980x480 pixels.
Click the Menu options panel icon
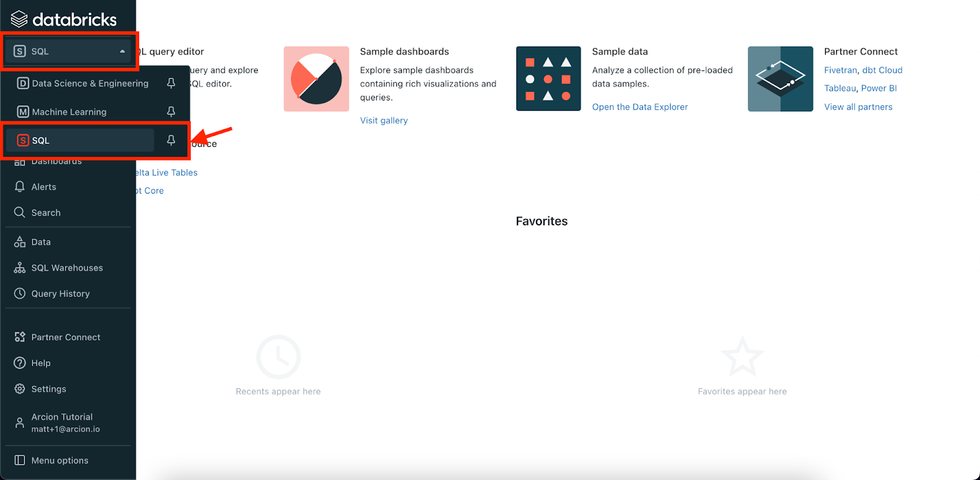coord(20,460)
